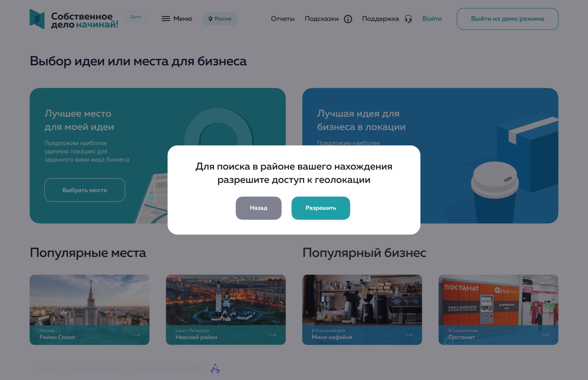
Task: Click the arrow on Постамат card
Action: pos(545,335)
